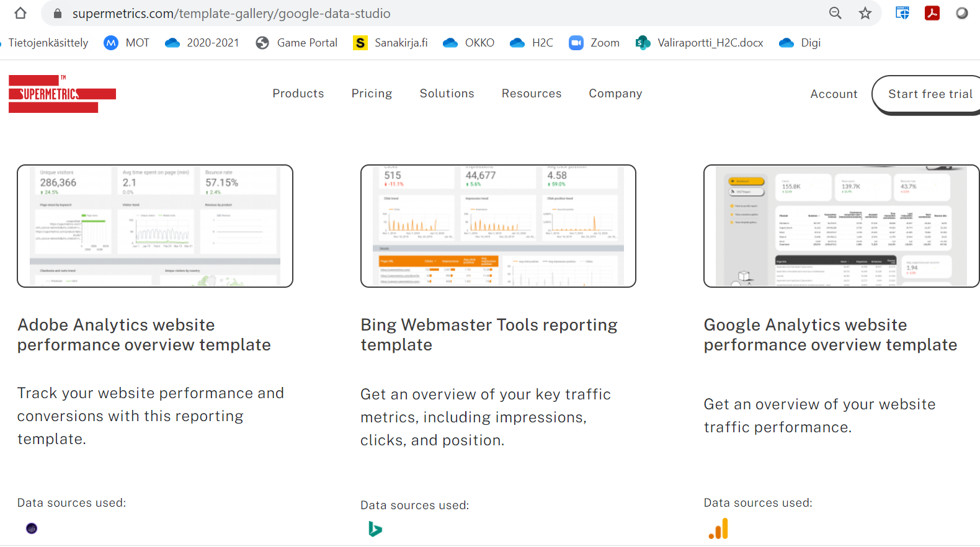Click 'Data sources used:' under the Adobe template
This screenshot has height=547, width=980.
71,503
